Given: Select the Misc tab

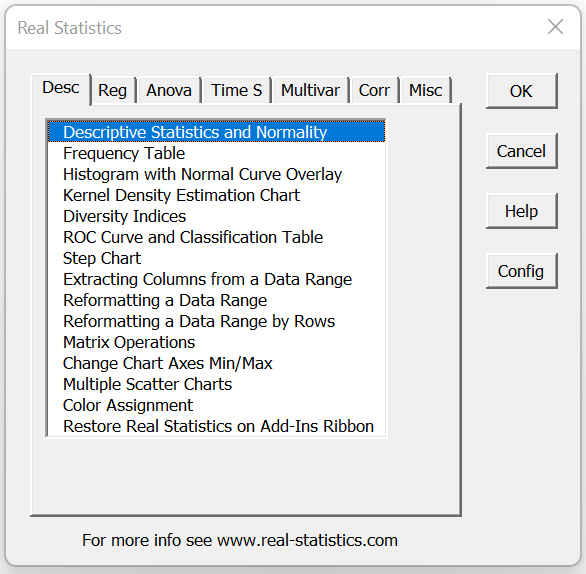Looking at the screenshot, I should pos(425,90).
